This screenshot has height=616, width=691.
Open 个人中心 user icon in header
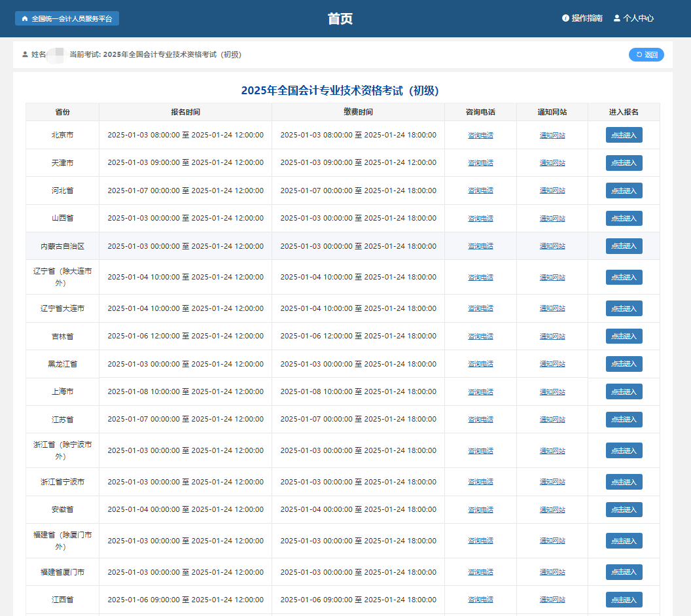coord(616,18)
